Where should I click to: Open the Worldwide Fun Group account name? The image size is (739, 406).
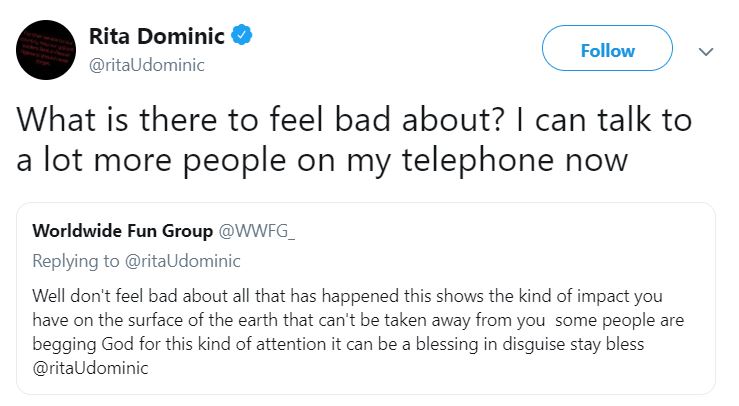point(123,232)
